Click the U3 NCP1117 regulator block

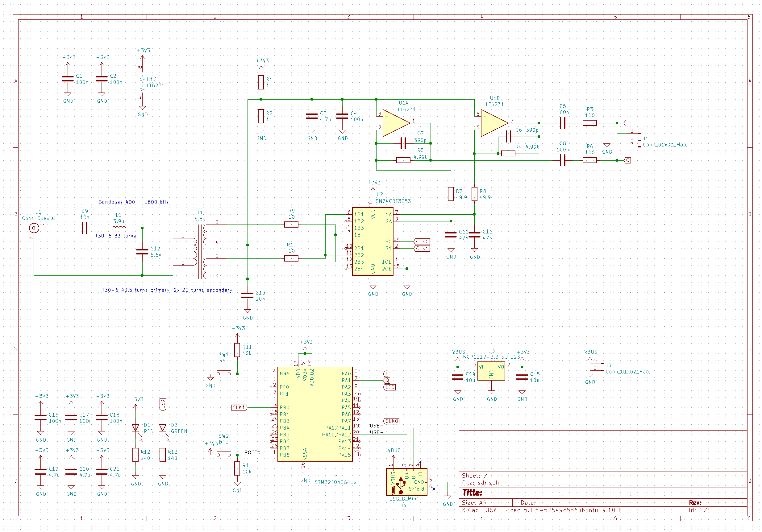(491, 371)
